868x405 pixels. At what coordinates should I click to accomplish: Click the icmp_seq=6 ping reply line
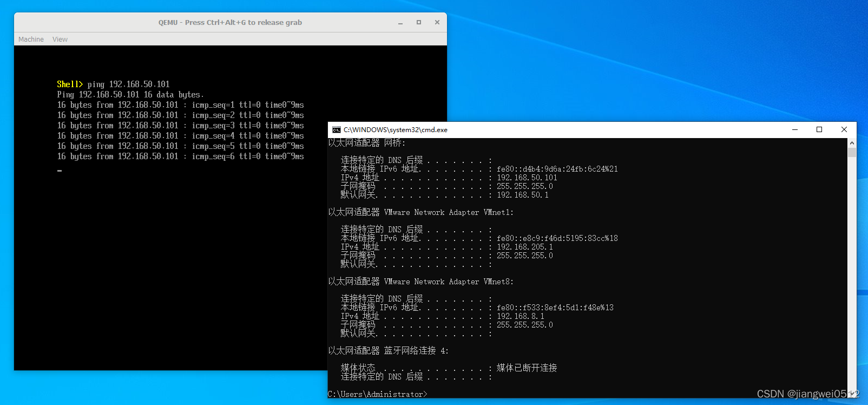point(180,156)
